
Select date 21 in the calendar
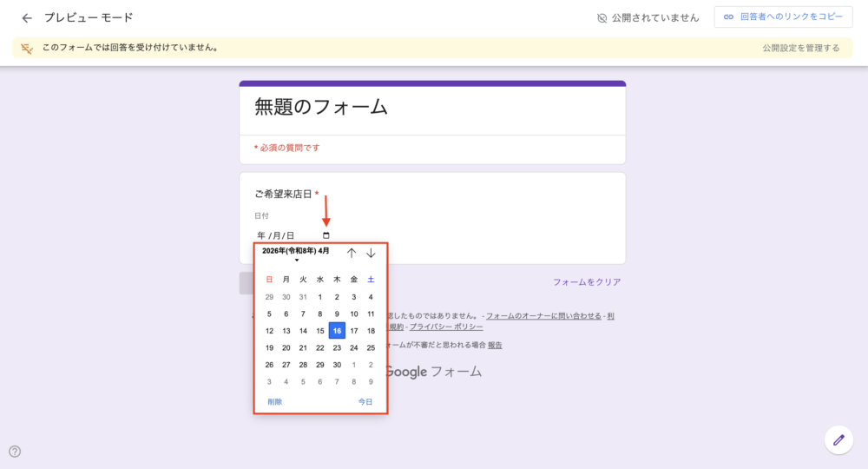coord(303,347)
